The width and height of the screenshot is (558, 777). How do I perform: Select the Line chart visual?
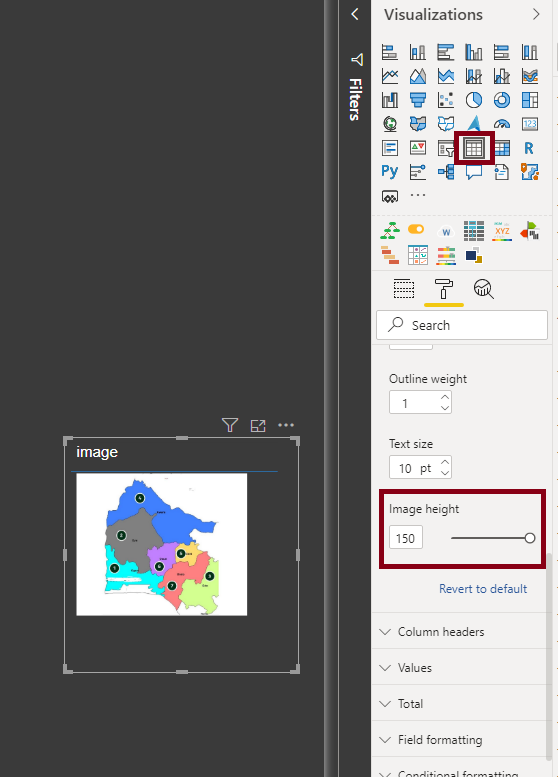(x=390, y=76)
